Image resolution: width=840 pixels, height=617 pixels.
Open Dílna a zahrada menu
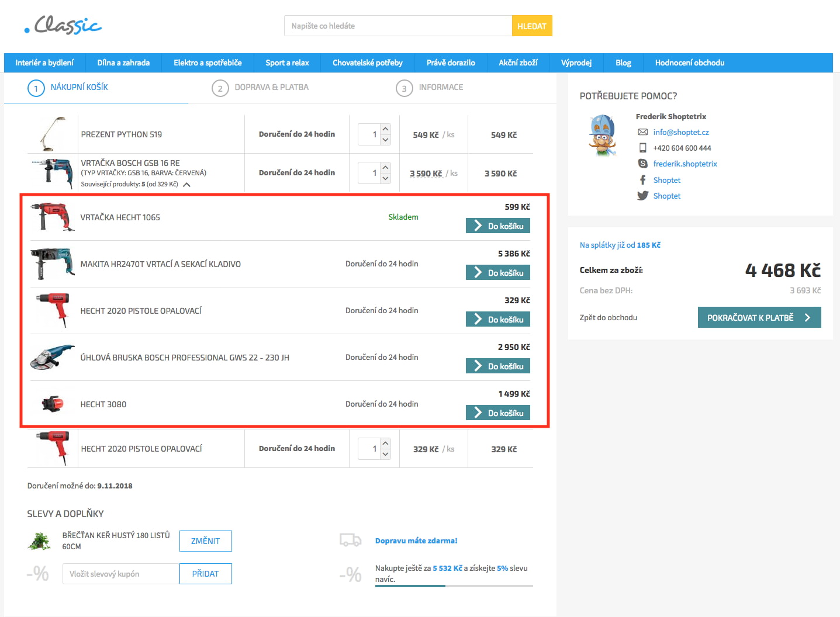[123, 63]
